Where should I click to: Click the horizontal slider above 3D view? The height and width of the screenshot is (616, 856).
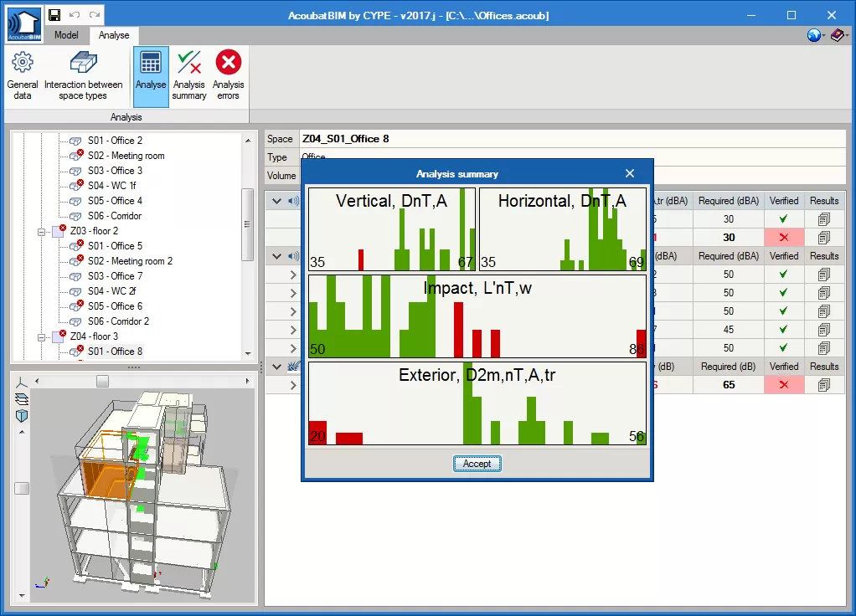click(x=102, y=381)
